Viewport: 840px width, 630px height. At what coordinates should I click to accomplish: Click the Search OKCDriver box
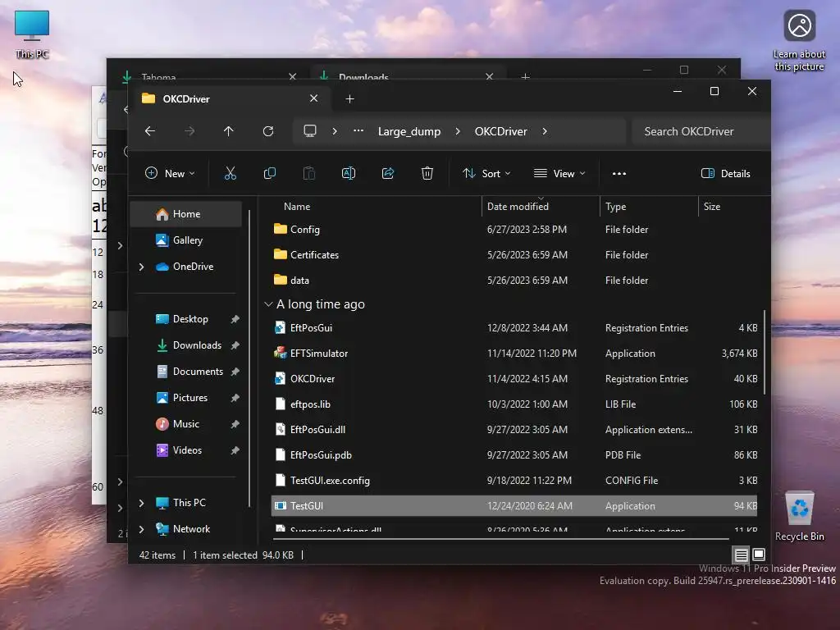coord(701,131)
